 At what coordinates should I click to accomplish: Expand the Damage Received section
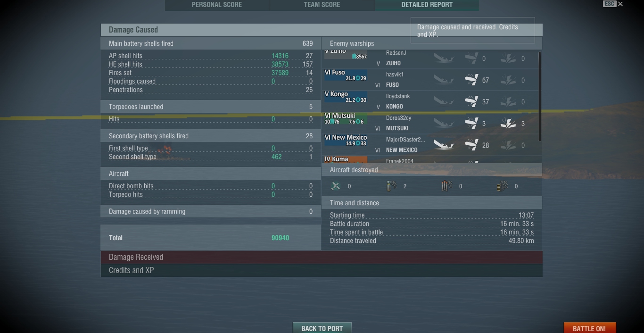pyautogui.click(x=322, y=257)
